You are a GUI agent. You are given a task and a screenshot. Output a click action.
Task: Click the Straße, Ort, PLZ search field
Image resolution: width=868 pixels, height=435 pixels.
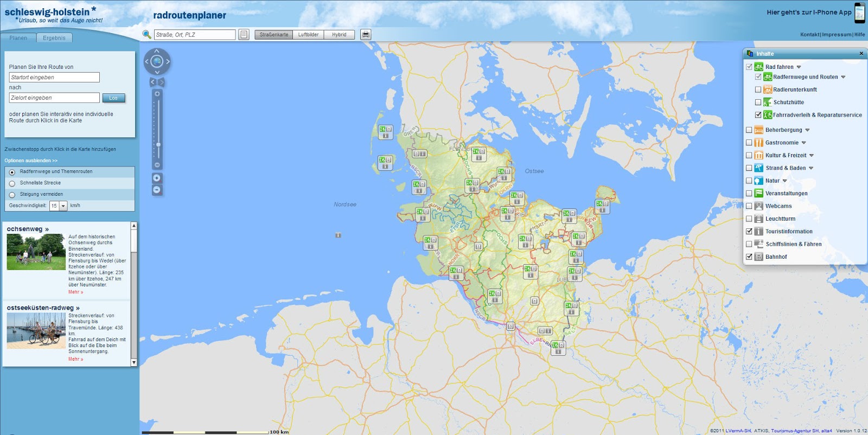[195, 35]
